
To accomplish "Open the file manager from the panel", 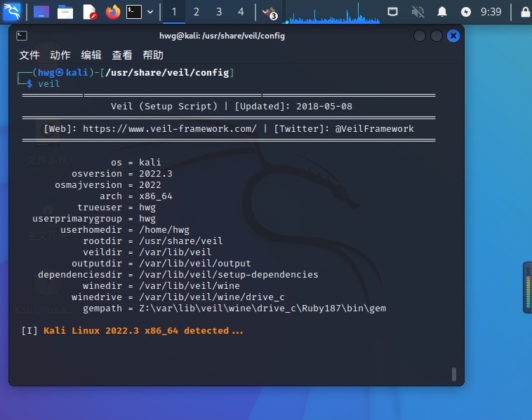I will (65, 12).
